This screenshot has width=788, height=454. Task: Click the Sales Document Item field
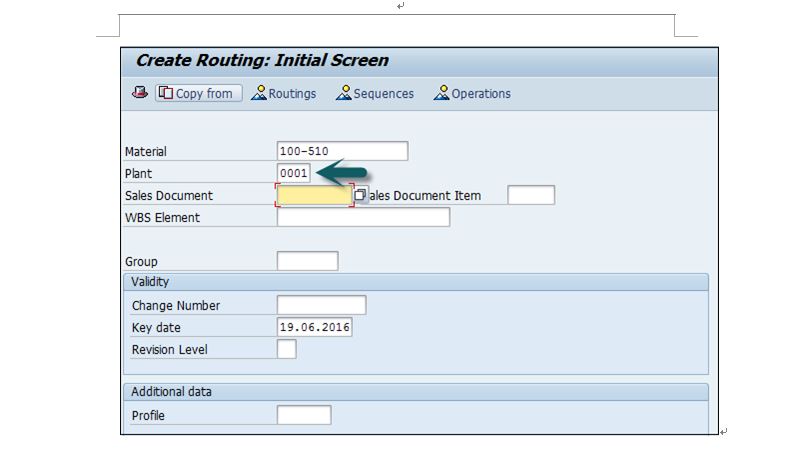pyautogui.click(x=531, y=195)
